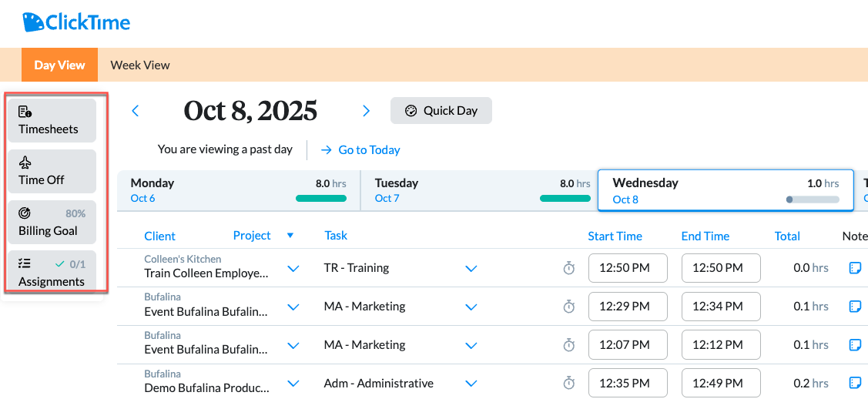868x399 pixels.
Task: Edit start time 12:50 PM field
Action: (628, 268)
